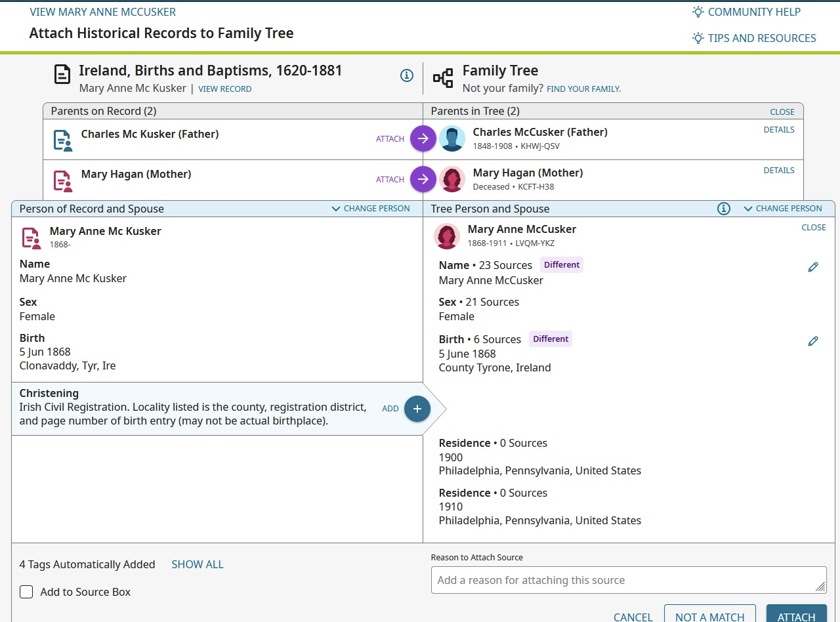Select Charles McCusker (Father) tree name

(x=540, y=132)
